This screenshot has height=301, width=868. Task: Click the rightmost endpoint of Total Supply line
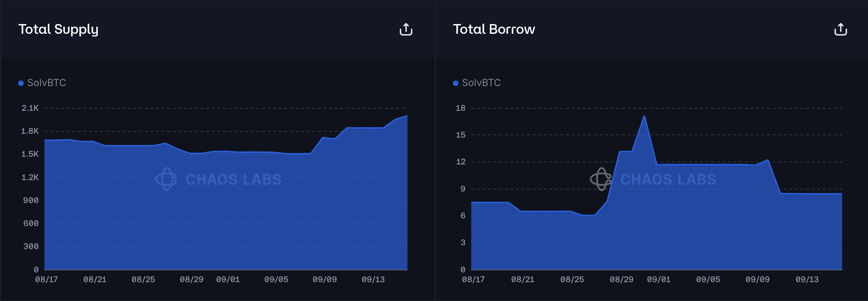[x=407, y=116]
